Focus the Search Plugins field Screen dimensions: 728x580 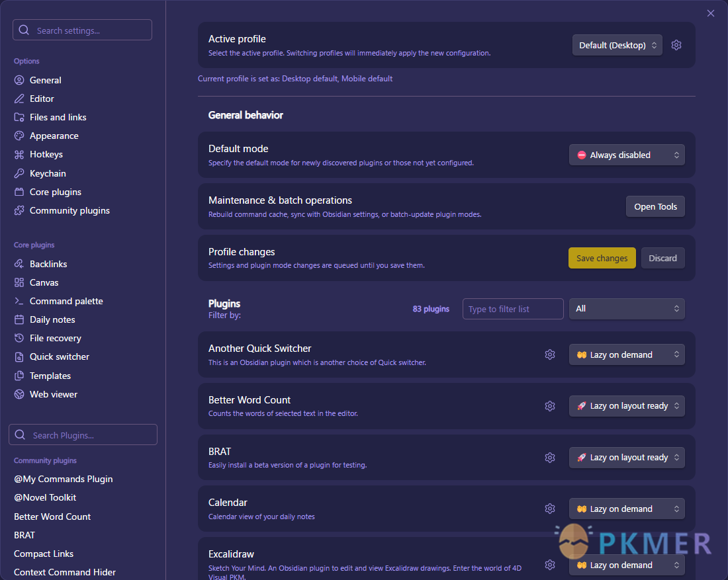click(83, 435)
